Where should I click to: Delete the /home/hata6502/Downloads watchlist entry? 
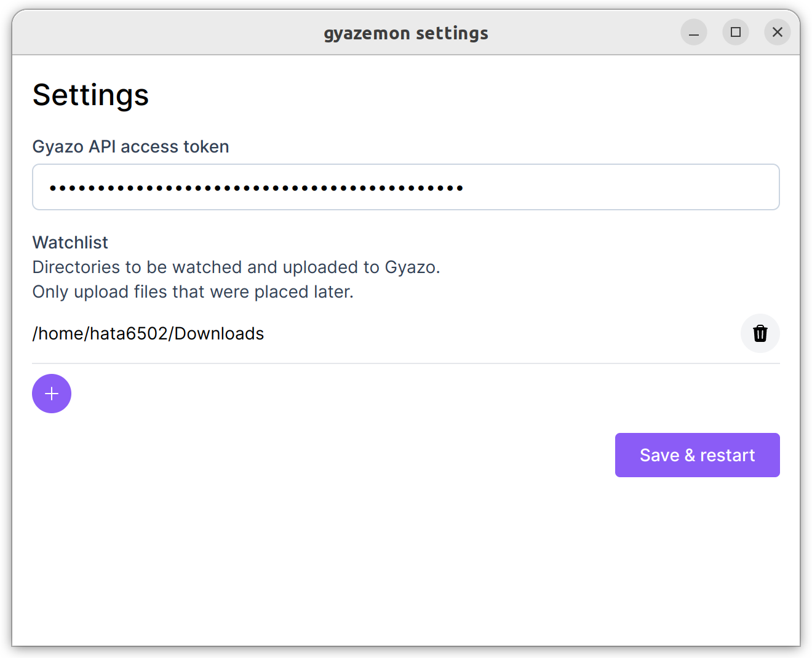(760, 333)
